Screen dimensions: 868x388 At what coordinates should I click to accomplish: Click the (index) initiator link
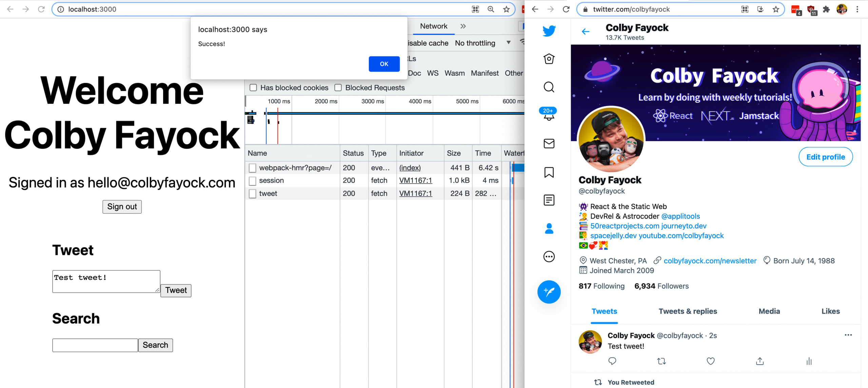pyautogui.click(x=410, y=168)
